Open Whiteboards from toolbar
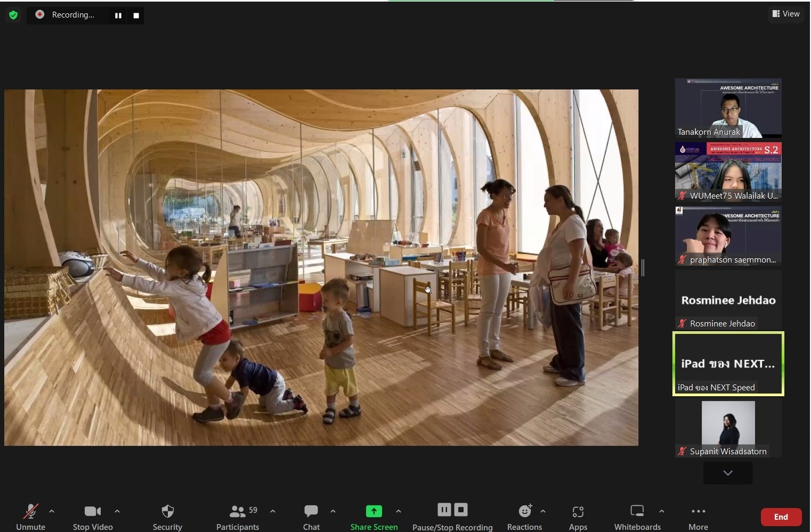This screenshot has height=532, width=811. tap(637, 517)
